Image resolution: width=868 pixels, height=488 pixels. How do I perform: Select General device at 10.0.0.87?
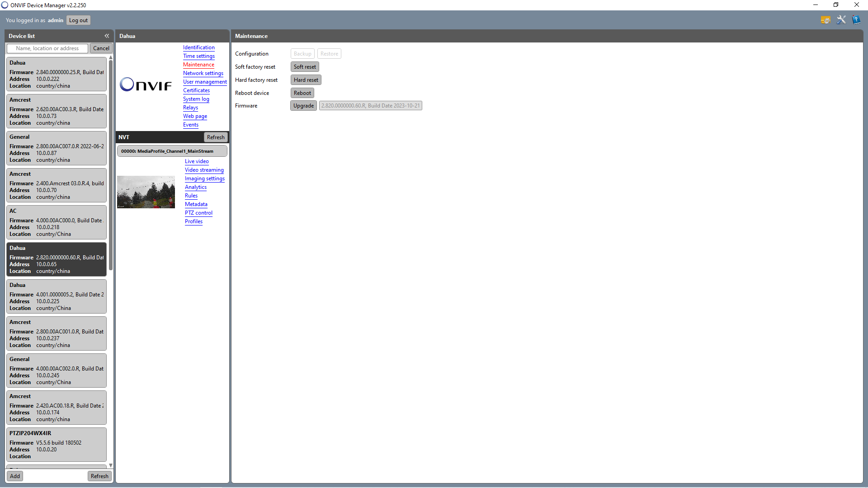pyautogui.click(x=57, y=148)
